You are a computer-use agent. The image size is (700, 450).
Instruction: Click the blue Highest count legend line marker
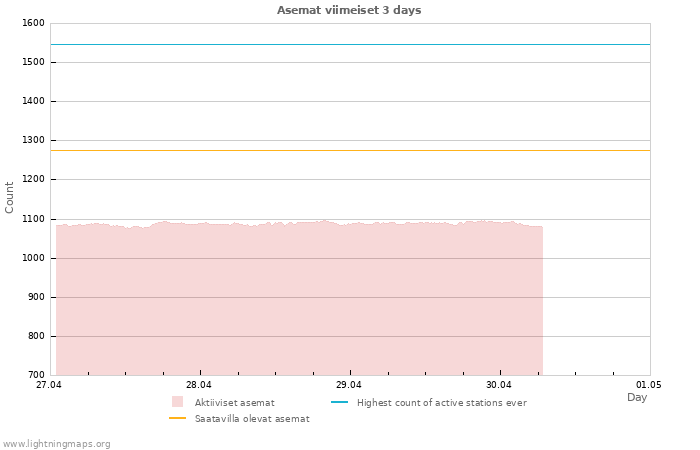coord(339,402)
